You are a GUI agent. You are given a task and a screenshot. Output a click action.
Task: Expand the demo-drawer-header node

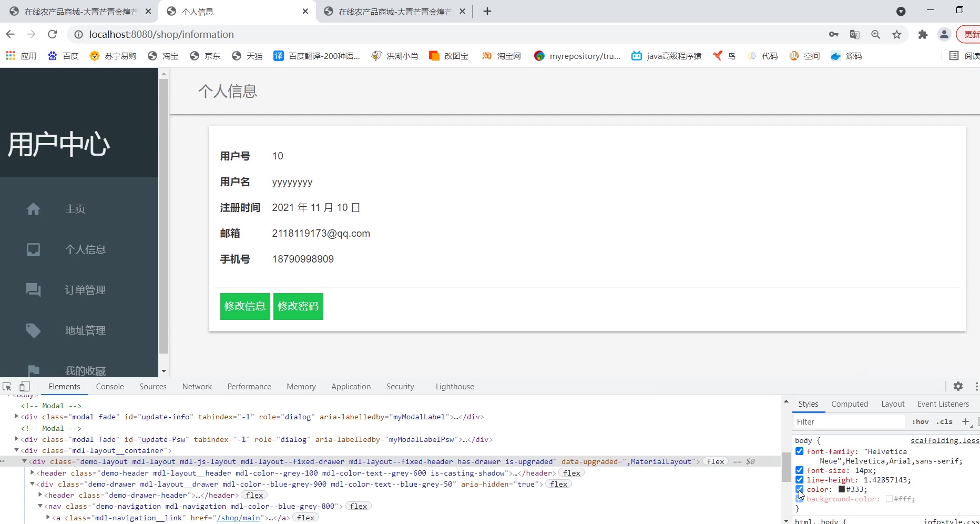pyautogui.click(x=40, y=495)
